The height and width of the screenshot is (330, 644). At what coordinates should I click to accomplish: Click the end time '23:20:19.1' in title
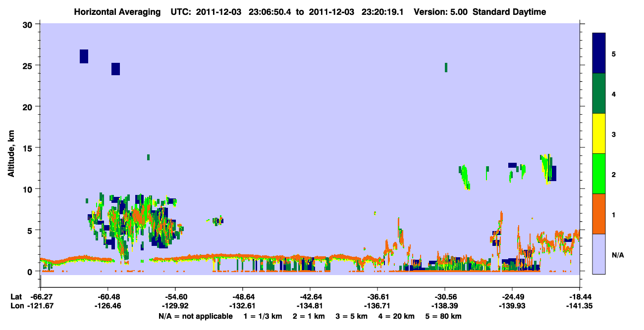pyautogui.click(x=383, y=12)
